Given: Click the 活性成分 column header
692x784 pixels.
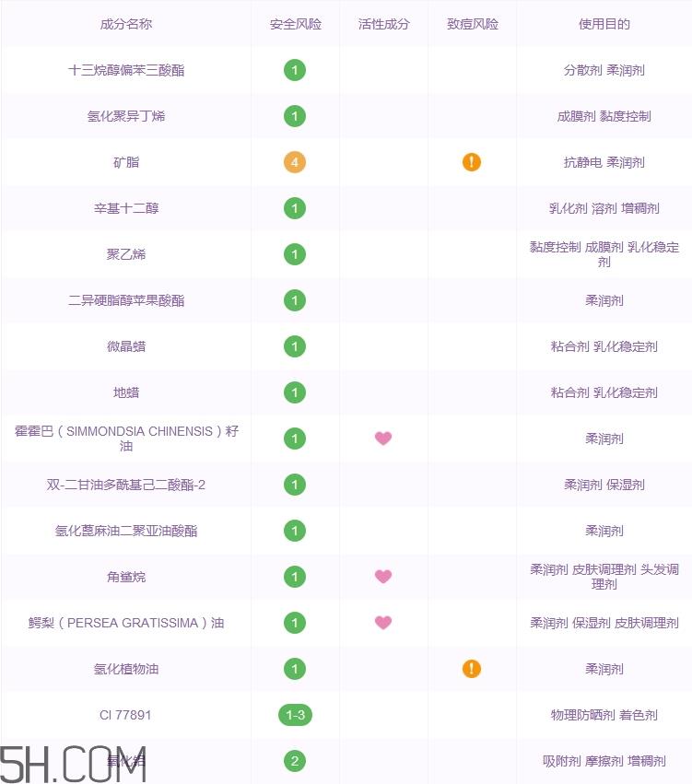Looking at the screenshot, I should [383, 24].
